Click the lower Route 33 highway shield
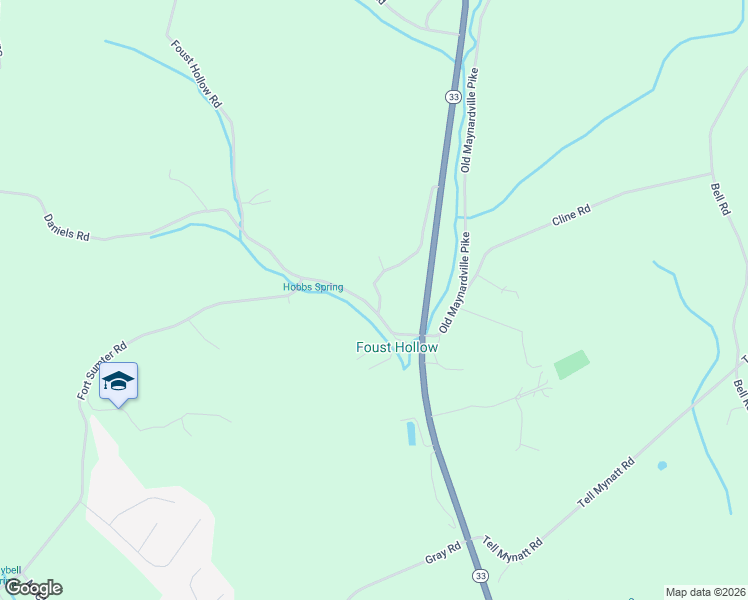 (x=480, y=576)
